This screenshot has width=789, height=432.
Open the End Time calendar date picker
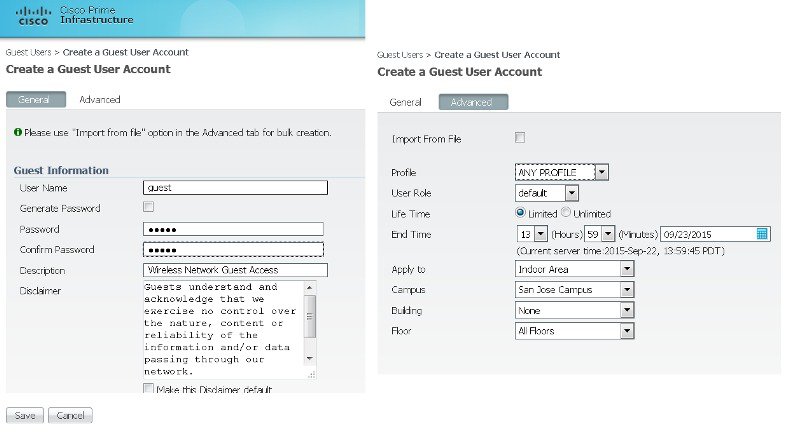point(762,234)
